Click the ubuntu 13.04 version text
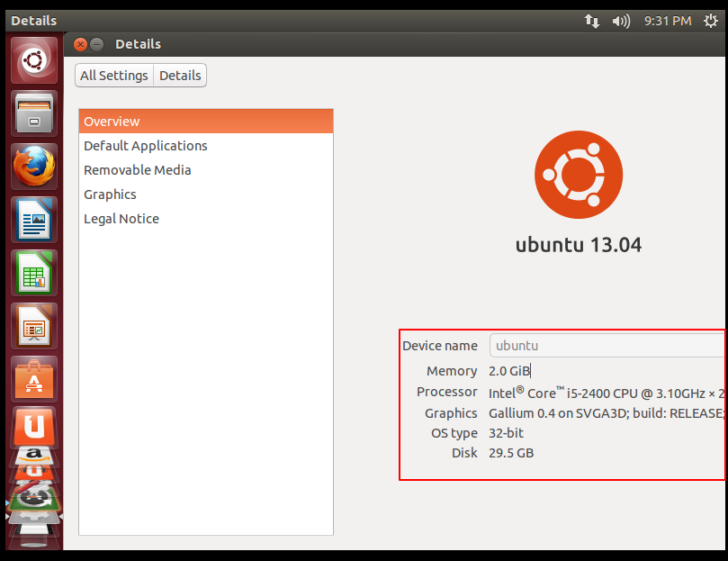Image resolution: width=728 pixels, height=561 pixels. (579, 245)
